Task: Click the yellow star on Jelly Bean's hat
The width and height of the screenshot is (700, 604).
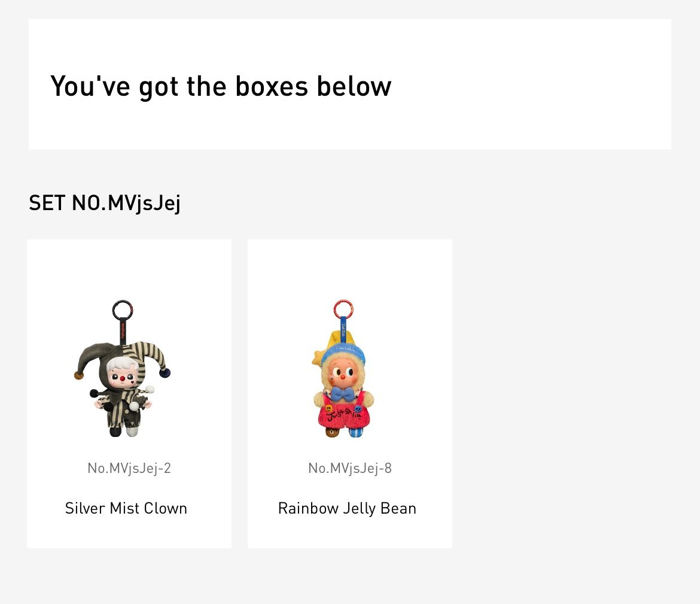Action: [318, 358]
